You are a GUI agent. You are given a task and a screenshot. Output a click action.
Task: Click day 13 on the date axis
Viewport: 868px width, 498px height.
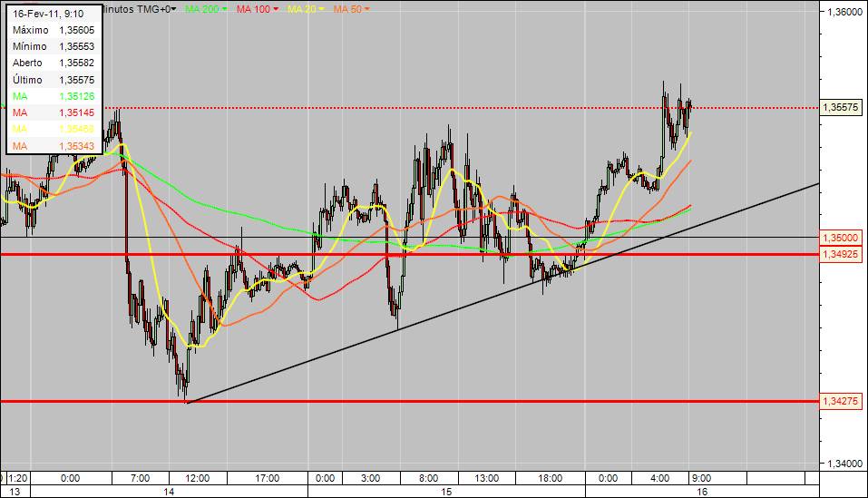tap(15, 492)
